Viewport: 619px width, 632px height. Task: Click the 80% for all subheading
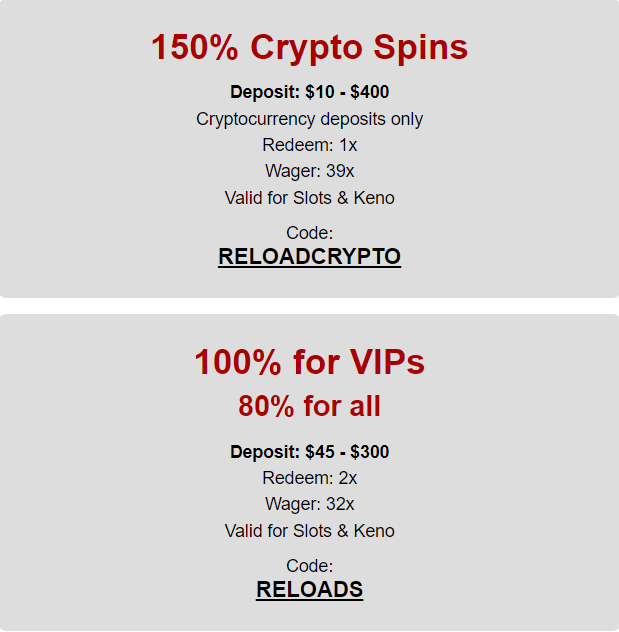pyautogui.click(x=310, y=406)
